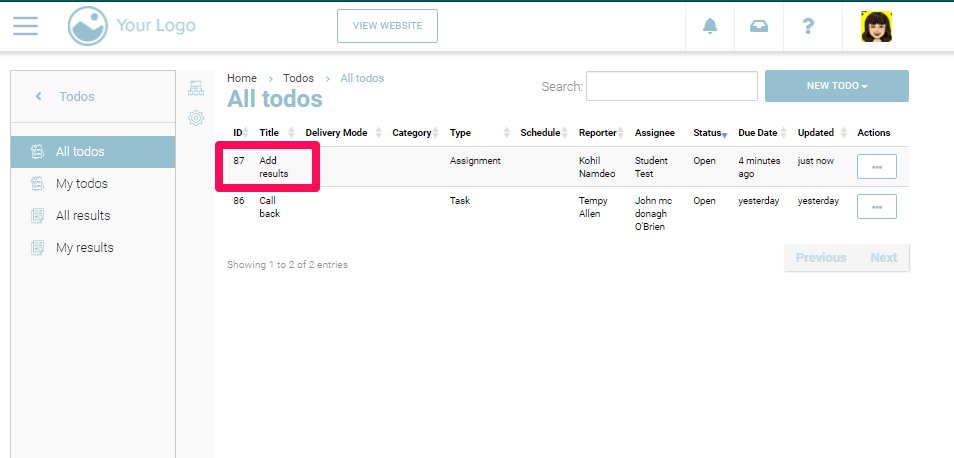Open the inbox tray icon
The width and height of the screenshot is (954, 458).
(x=759, y=26)
